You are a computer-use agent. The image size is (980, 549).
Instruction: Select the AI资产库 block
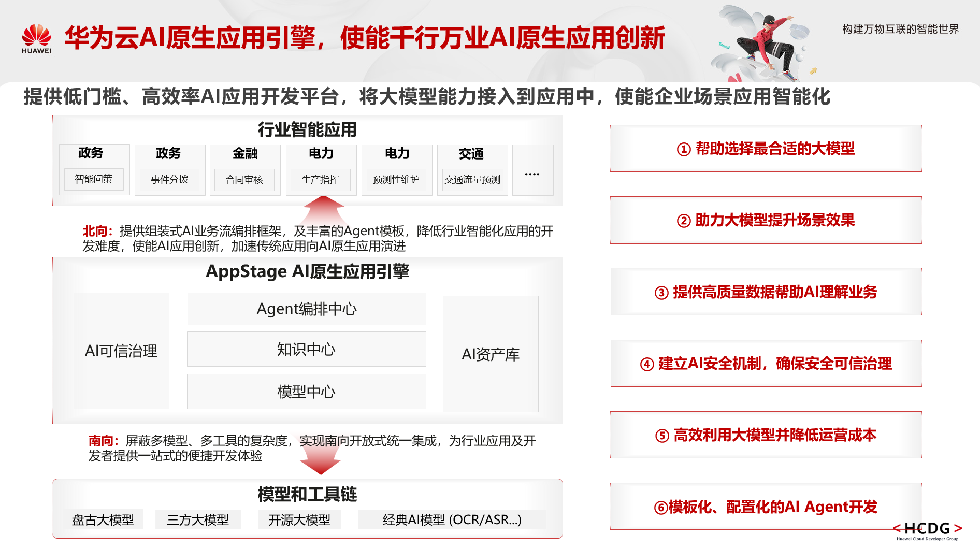pos(491,354)
